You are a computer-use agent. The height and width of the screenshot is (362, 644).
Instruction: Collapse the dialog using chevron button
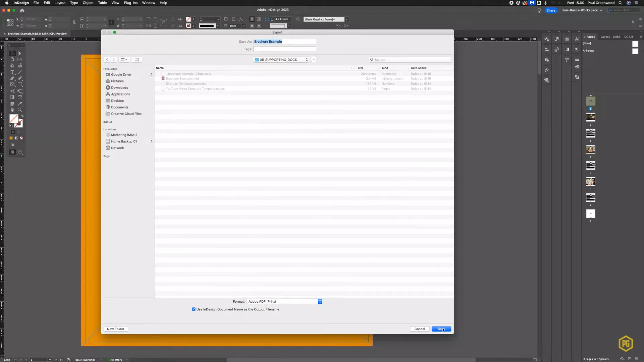coord(313,60)
